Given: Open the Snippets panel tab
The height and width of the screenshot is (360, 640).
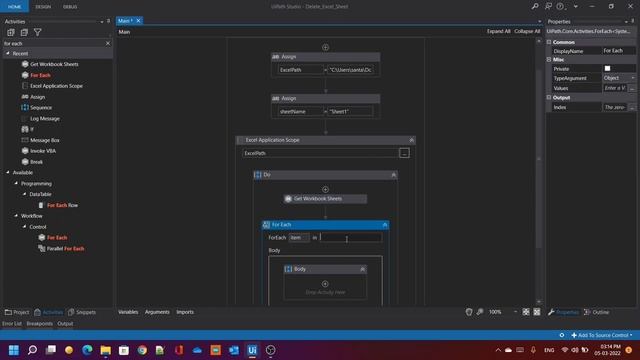Looking at the screenshot, I should click(x=82, y=312).
